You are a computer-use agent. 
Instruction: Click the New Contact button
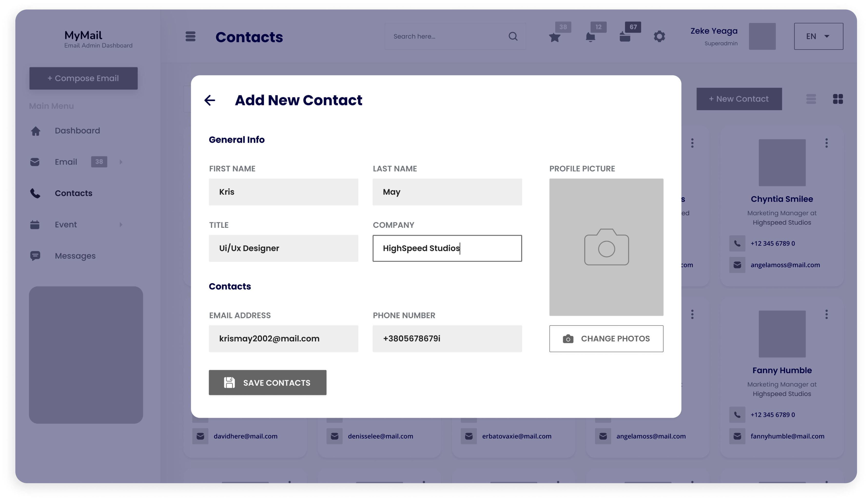(739, 99)
